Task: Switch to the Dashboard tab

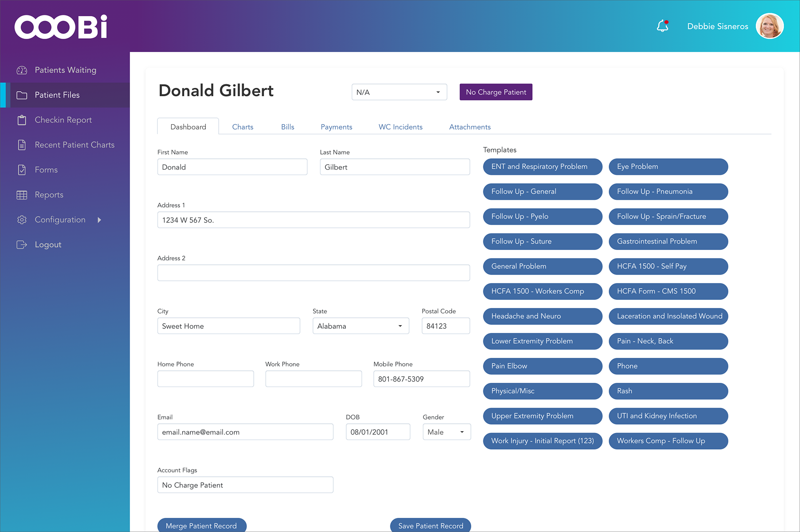Action: coord(188,127)
